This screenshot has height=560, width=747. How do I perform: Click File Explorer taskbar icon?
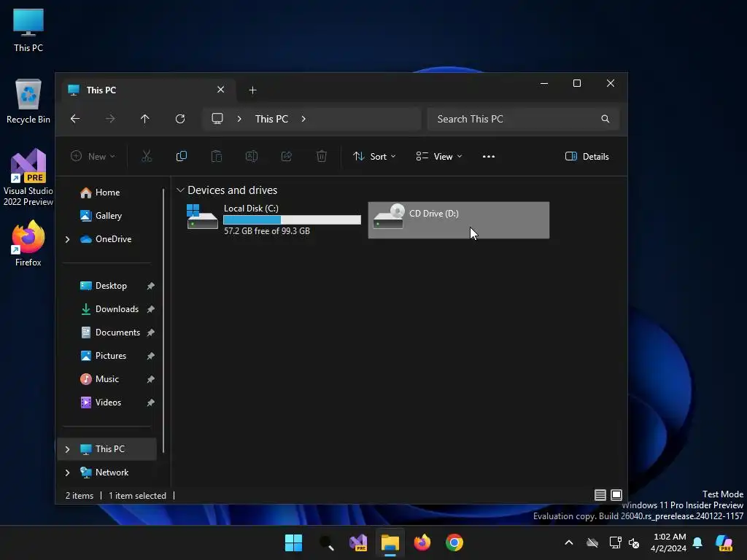(390, 542)
